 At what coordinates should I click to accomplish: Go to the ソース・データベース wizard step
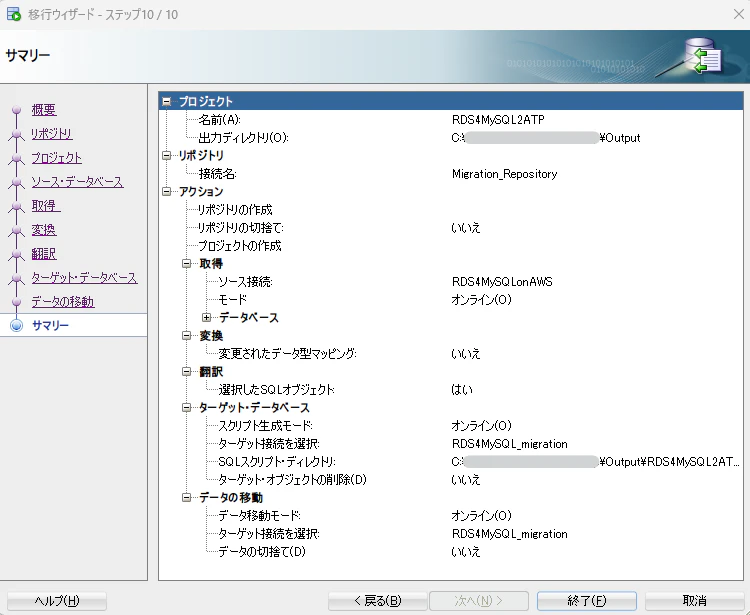[77, 182]
